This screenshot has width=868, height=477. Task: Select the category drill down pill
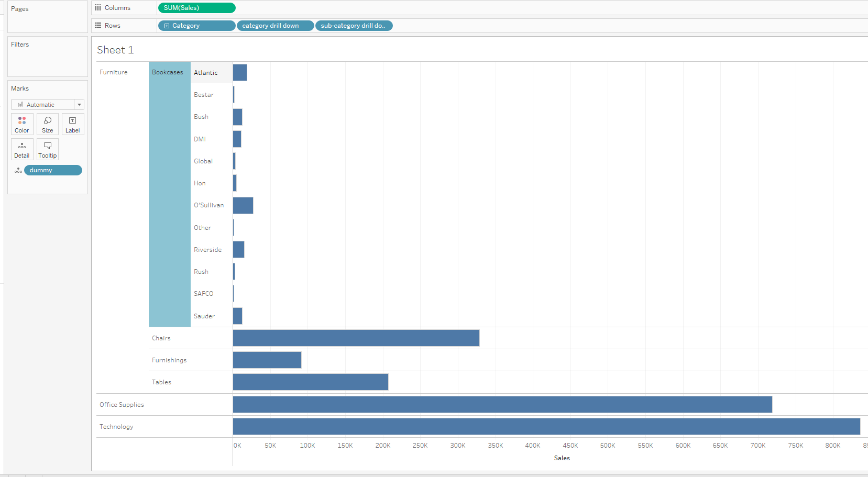point(276,26)
